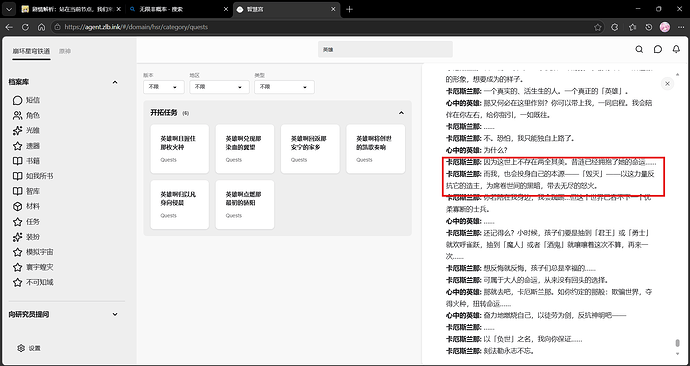Viewport: 690px width, 366px height.
Task: View site information lock icon
Action: [57, 27]
